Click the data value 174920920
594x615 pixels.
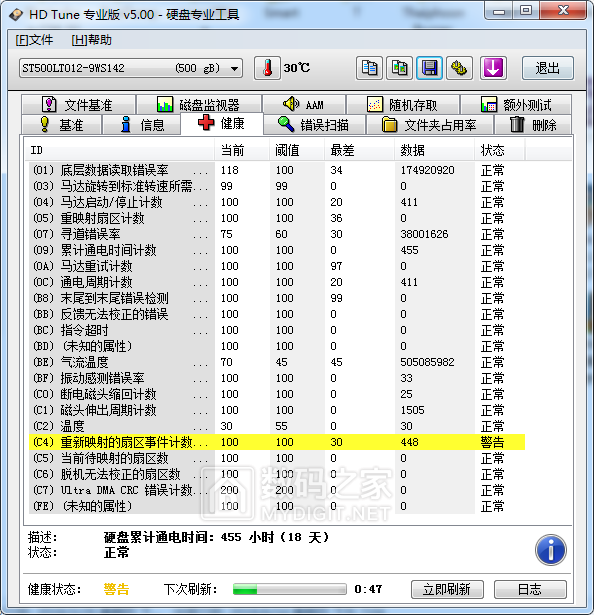coord(427,170)
